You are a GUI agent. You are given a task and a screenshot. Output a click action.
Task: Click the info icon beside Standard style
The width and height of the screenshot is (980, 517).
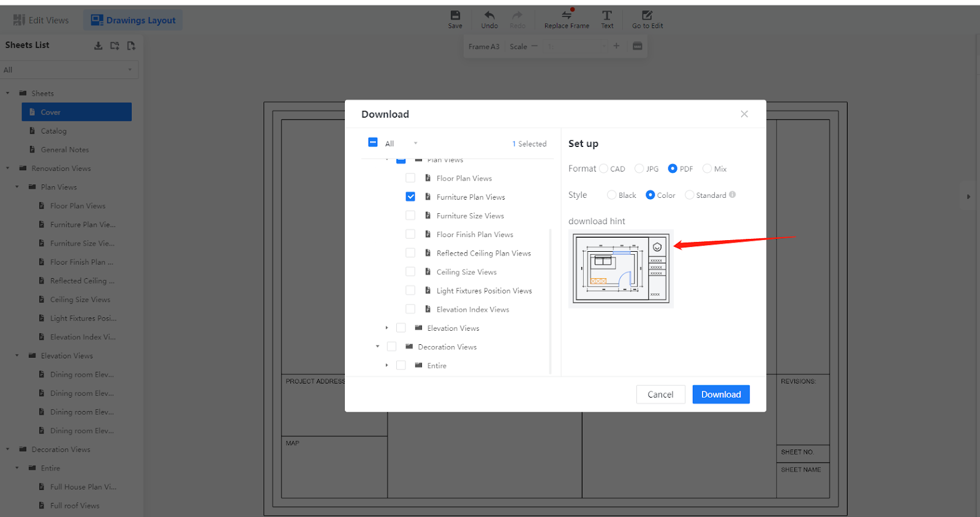733,195
